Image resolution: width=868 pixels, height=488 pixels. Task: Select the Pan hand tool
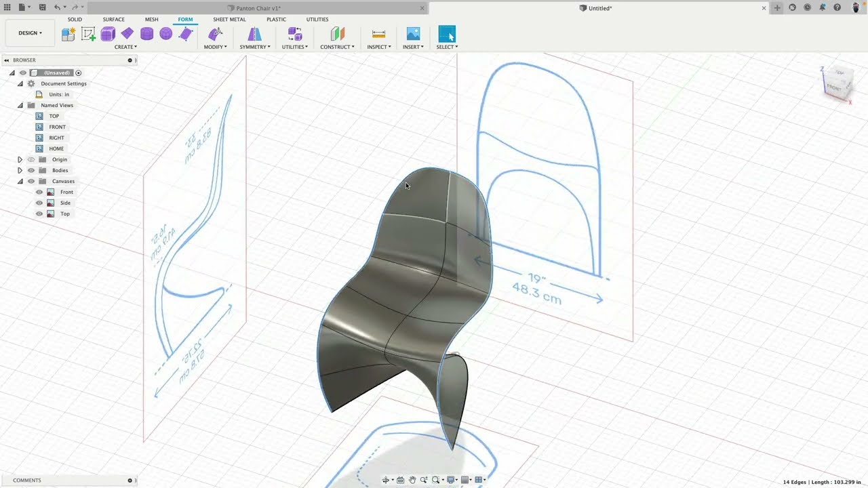click(x=412, y=480)
